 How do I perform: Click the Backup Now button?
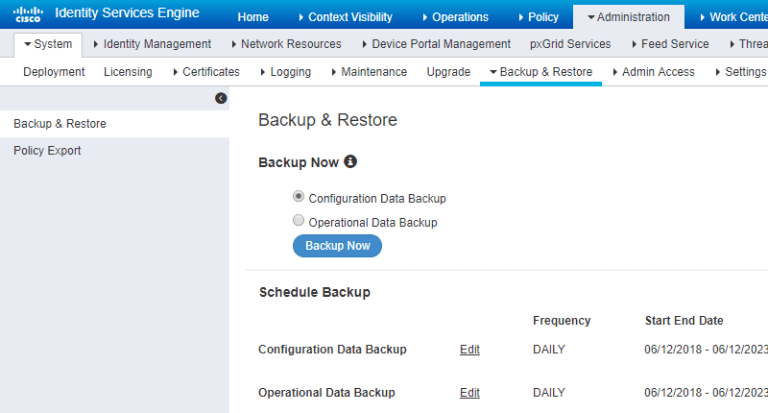(x=337, y=245)
